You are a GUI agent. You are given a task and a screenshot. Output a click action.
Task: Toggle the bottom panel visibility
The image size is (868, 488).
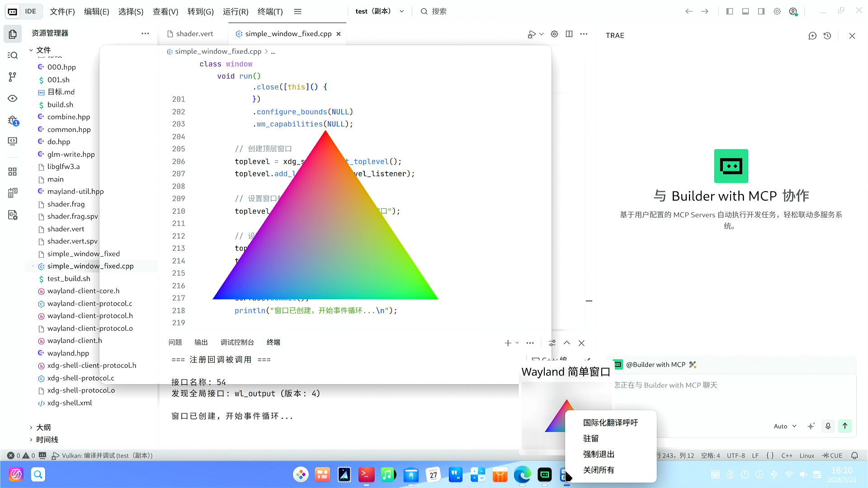coord(745,11)
